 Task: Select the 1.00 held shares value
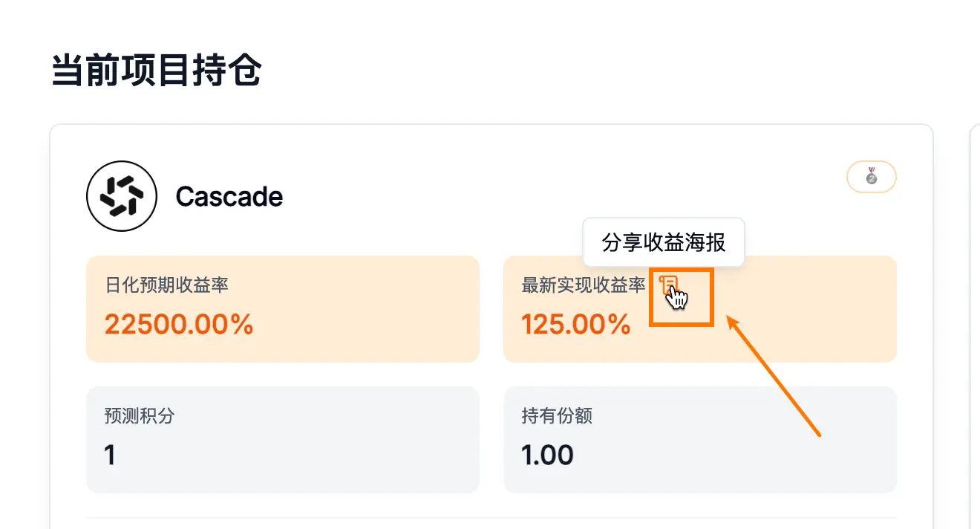(x=547, y=455)
